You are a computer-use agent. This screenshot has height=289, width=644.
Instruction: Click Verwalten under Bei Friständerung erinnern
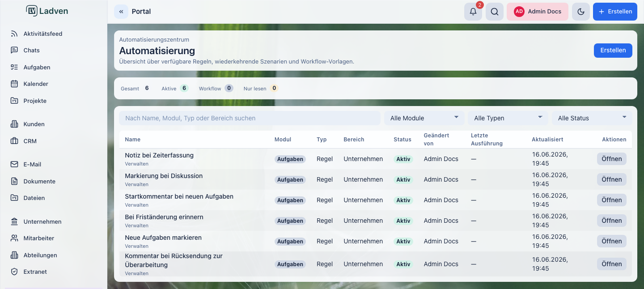[x=136, y=225]
